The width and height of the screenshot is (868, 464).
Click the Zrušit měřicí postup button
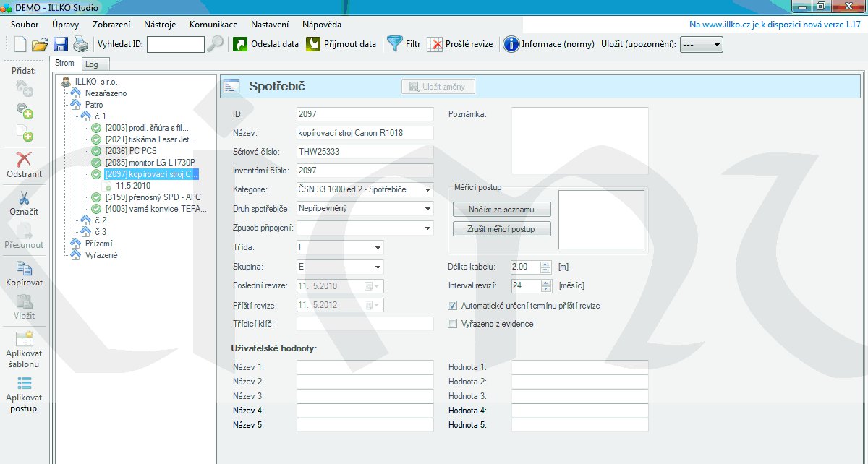502,229
